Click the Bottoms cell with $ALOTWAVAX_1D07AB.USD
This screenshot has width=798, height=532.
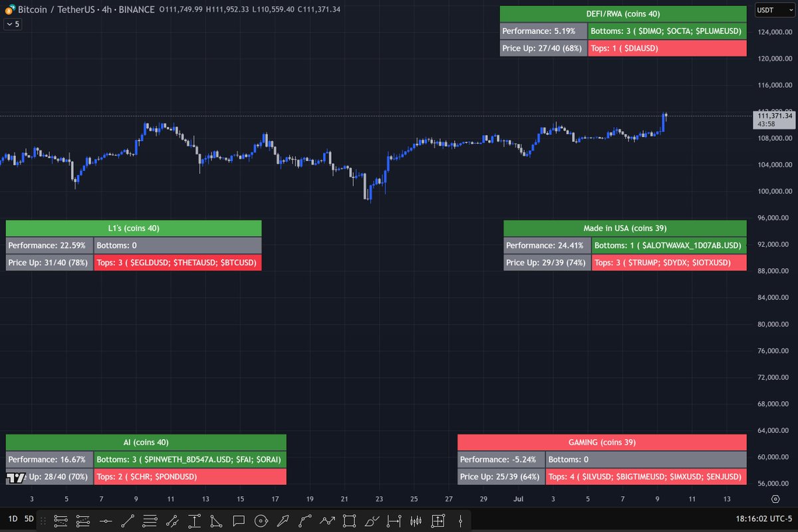point(669,245)
